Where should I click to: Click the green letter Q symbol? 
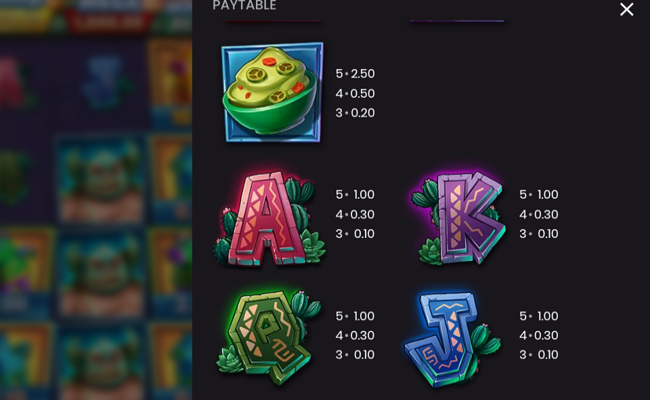tap(269, 337)
